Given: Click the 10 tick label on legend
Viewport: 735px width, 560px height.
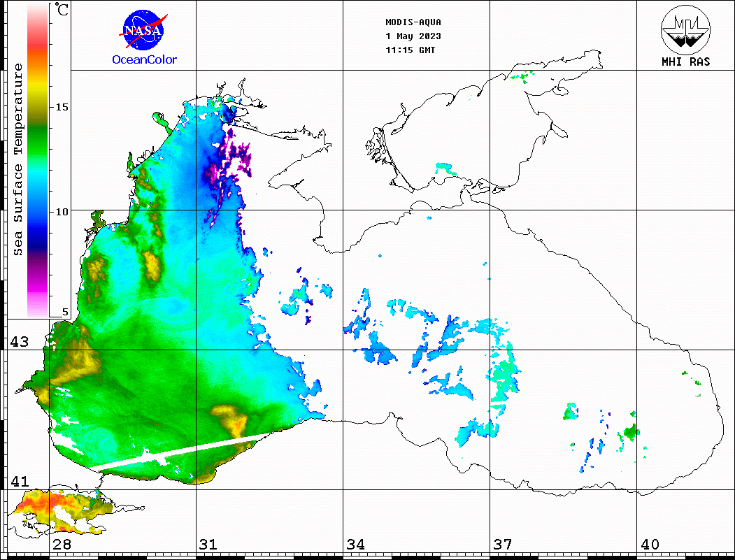Looking at the screenshot, I should coord(62,212).
